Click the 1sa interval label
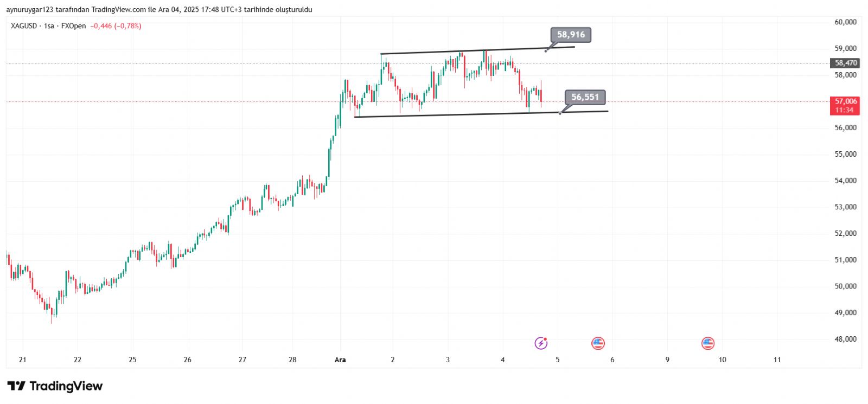The image size is (868, 404). point(49,26)
